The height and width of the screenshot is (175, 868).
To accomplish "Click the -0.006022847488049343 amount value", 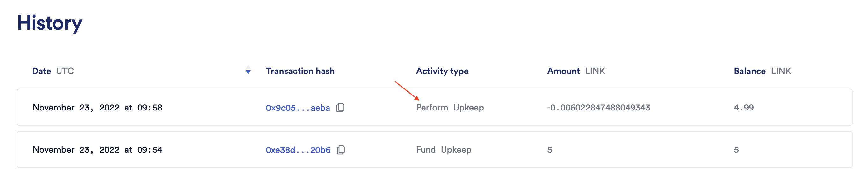I will (598, 108).
